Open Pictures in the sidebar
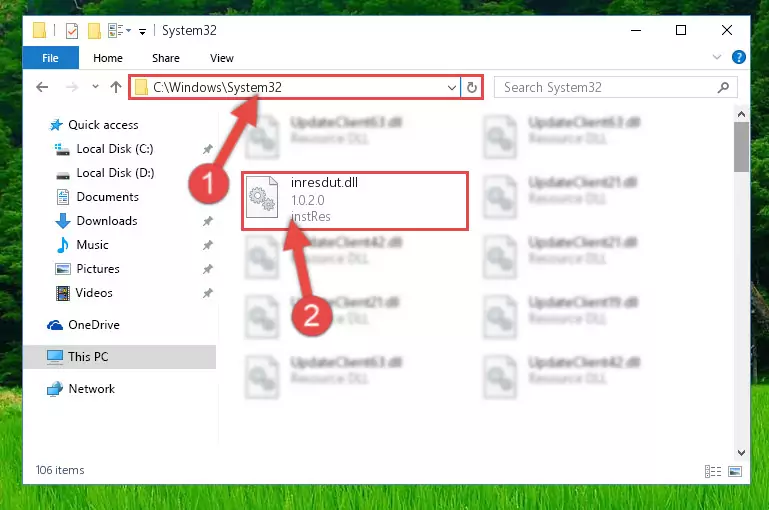 coord(98,269)
